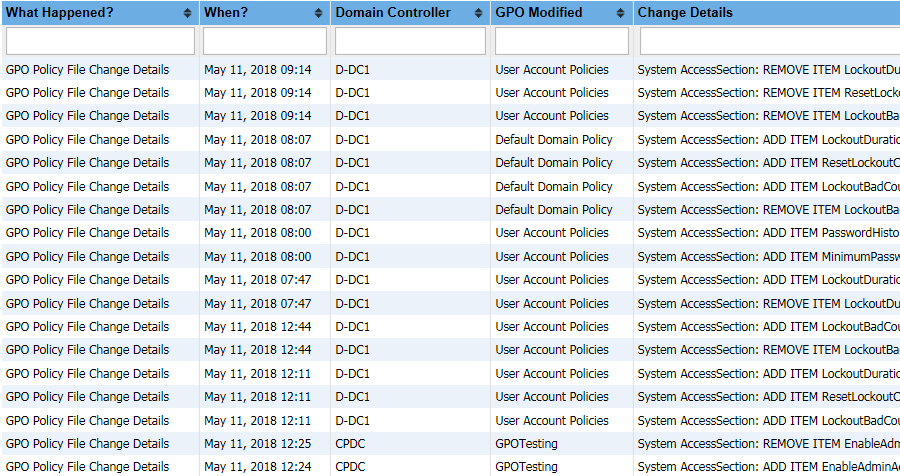This screenshot has width=900, height=476.
Task: Open 12:11 row's ADD ITEM LockoutDuratio details
Action: [769, 374]
